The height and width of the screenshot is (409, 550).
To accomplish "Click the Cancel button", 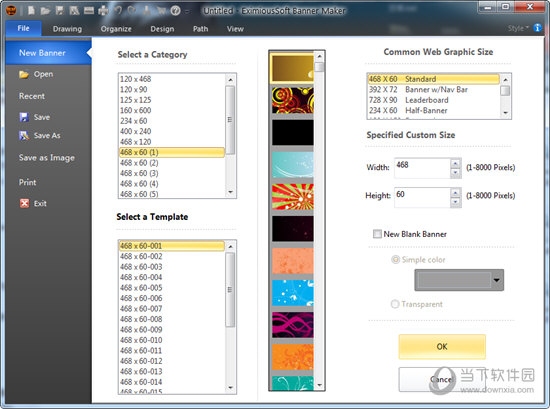I will click(442, 380).
